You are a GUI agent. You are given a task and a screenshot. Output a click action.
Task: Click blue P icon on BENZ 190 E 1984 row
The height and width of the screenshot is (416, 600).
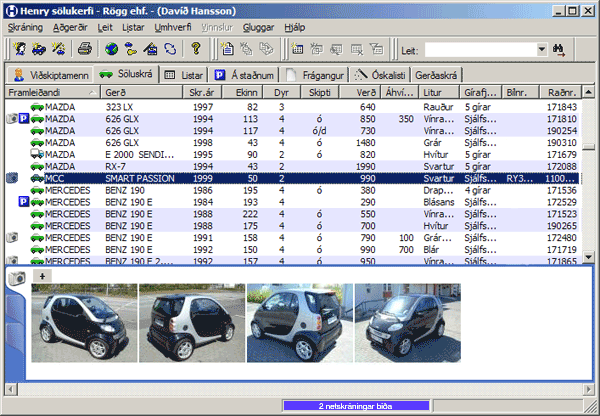pyautogui.click(x=24, y=202)
